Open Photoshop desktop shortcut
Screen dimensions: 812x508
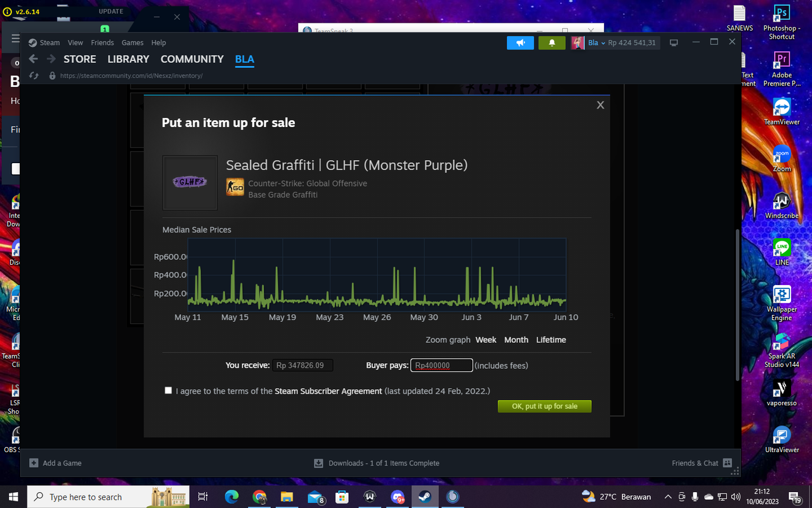[x=782, y=23]
